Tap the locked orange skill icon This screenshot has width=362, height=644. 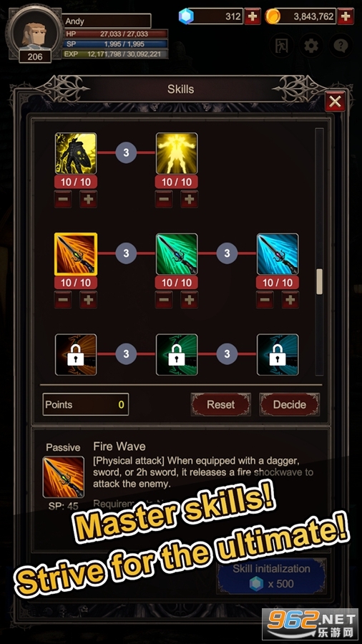76,354
